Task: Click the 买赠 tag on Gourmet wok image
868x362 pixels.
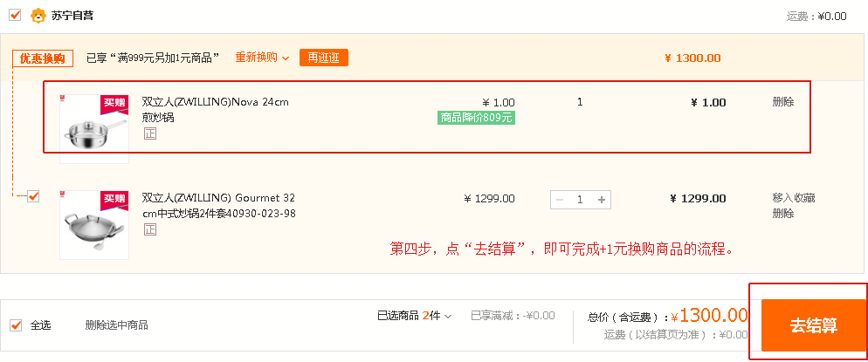Action: tap(114, 200)
